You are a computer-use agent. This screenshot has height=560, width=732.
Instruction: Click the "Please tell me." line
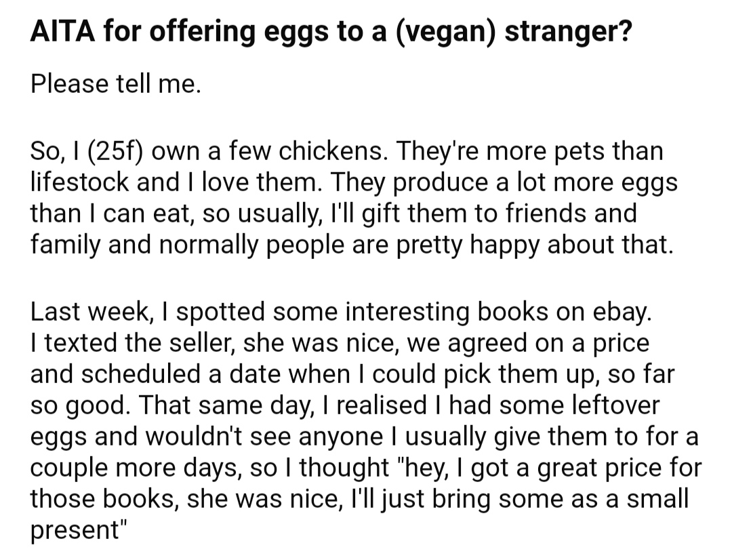pyautogui.click(x=116, y=84)
